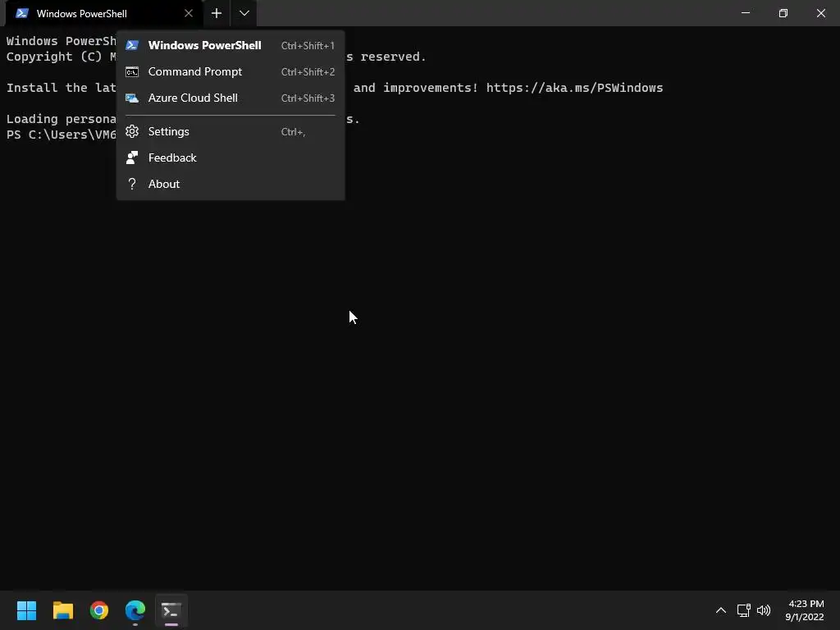Close the Terminal window

click(x=820, y=13)
